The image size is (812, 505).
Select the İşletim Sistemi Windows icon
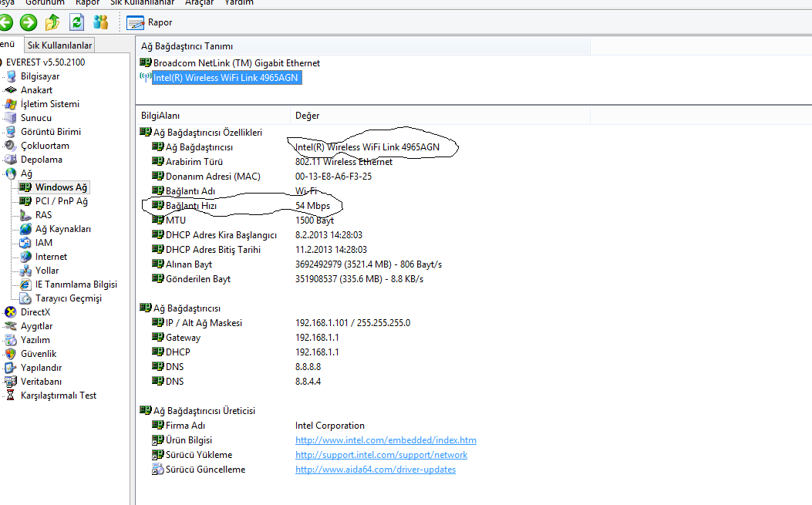click(11, 104)
